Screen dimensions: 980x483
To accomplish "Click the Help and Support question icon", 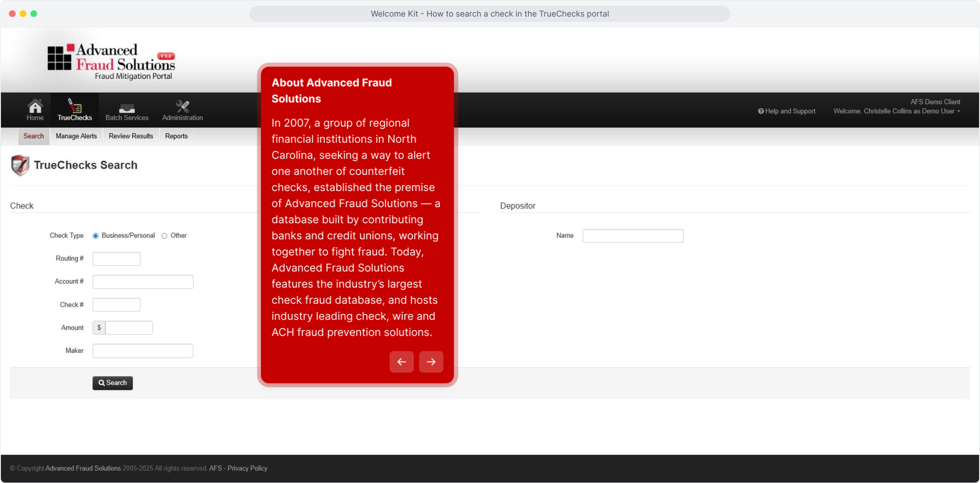I will click(x=760, y=111).
